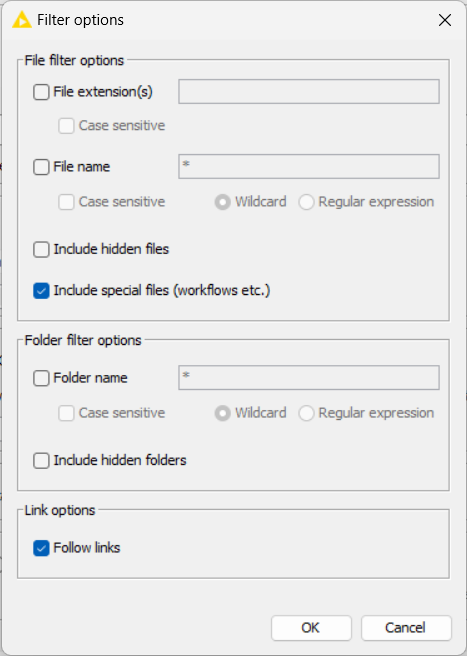Enable the Folder name filter checkbox

coord(41,378)
